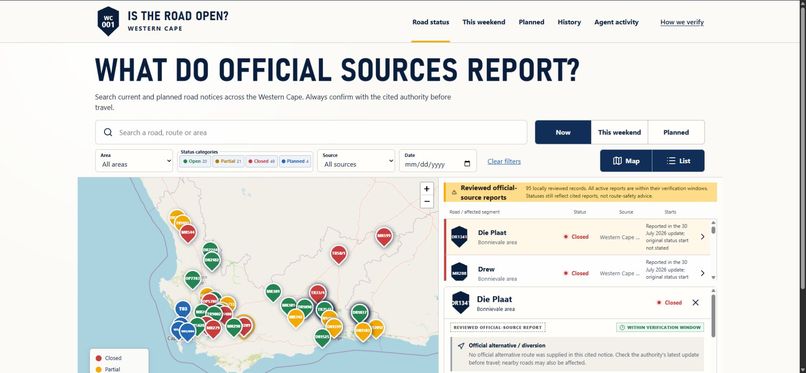Image resolution: width=806 pixels, height=373 pixels.
Task: Select the red TR33/4 map marker
Action: pyautogui.click(x=317, y=293)
